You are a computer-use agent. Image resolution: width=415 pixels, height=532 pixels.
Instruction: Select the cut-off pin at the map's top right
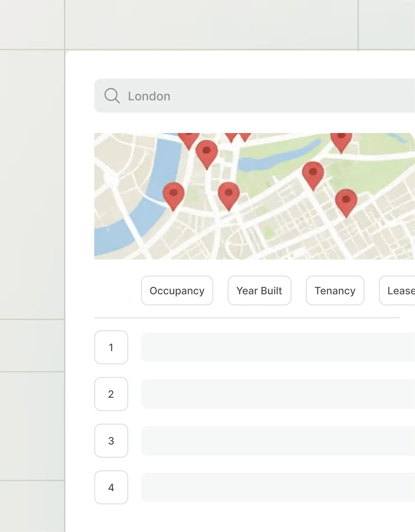click(341, 141)
